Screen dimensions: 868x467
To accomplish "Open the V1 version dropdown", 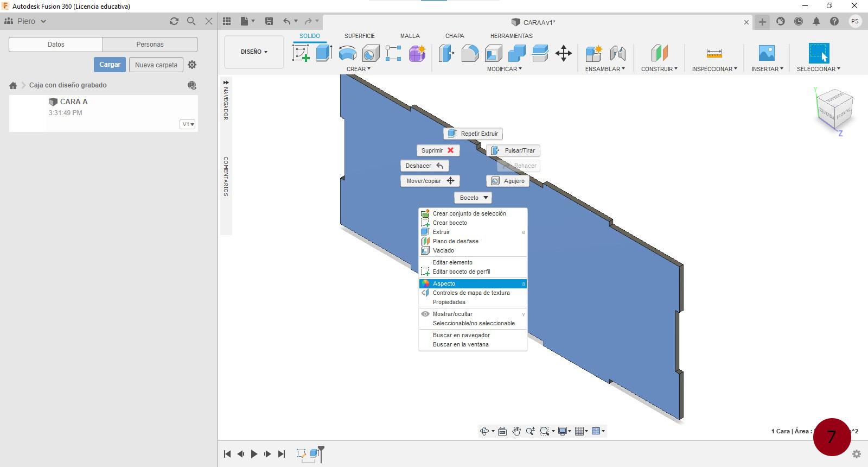I will click(x=188, y=124).
